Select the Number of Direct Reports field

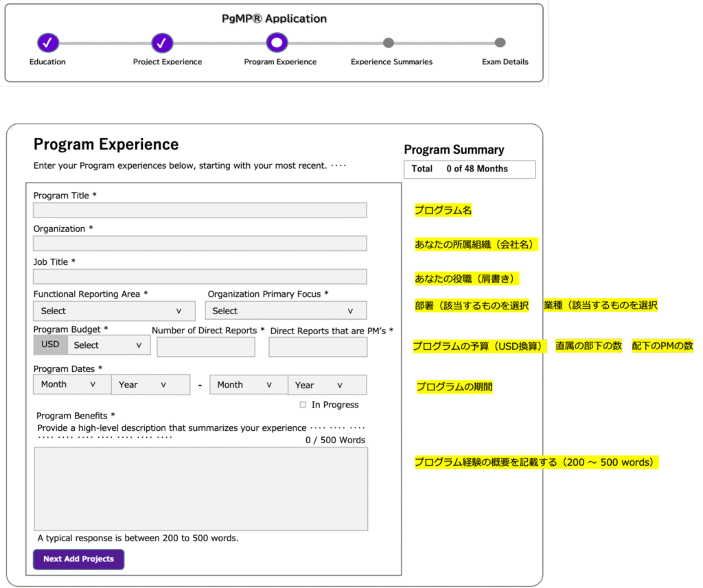(x=206, y=347)
